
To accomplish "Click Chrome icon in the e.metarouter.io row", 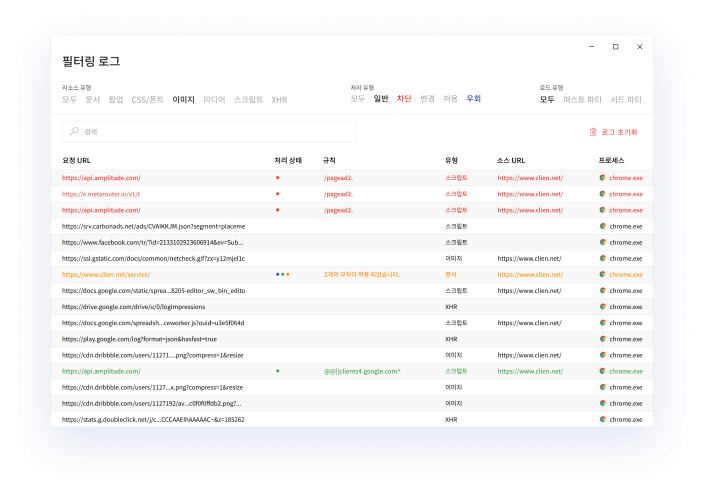I will [x=603, y=194].
